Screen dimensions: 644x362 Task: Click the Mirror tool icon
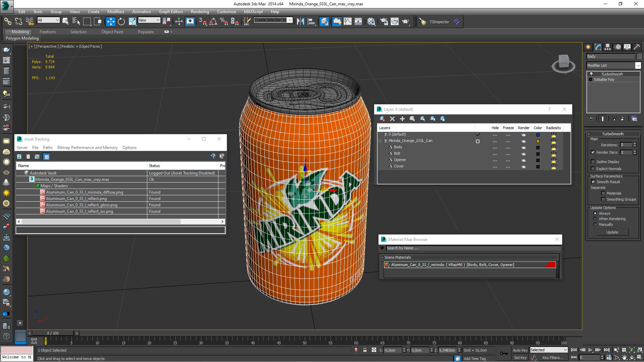tap(300, 21)
